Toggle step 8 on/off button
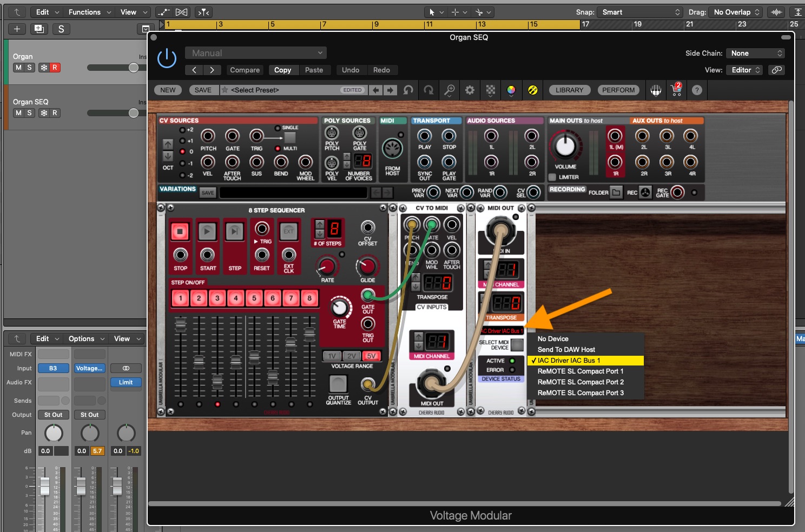805x532 pixels. 309,298
